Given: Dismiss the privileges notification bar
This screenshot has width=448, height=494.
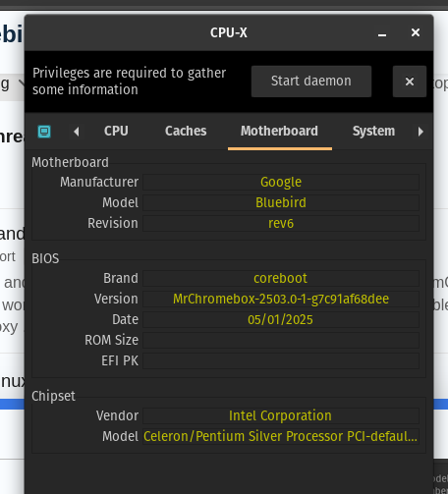Looking at the screenshot, I should [x=410, y=82].
